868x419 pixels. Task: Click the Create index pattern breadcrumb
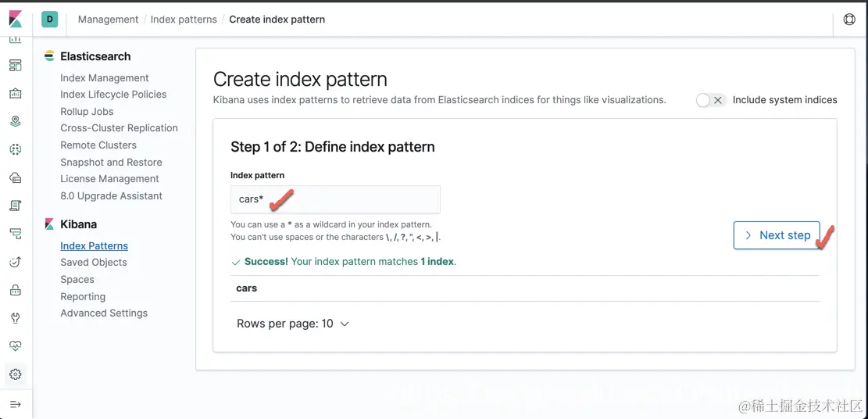[x=277, y=20]
